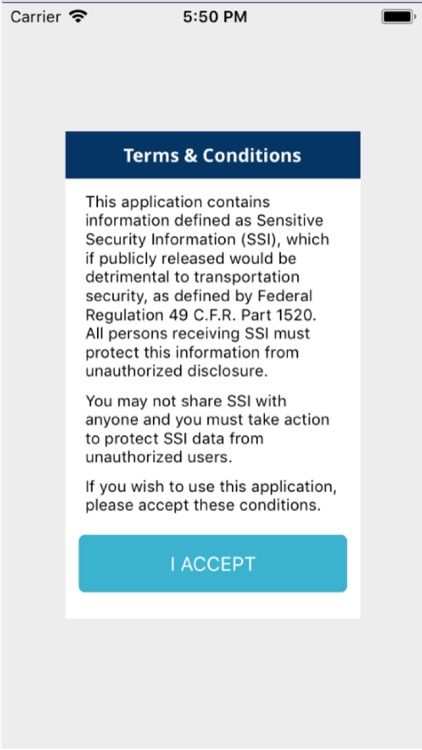The width and height of the screenshot is (422, 750).
Task: Click the "If you wish to use" paragraph
Action: click(211, 496)
